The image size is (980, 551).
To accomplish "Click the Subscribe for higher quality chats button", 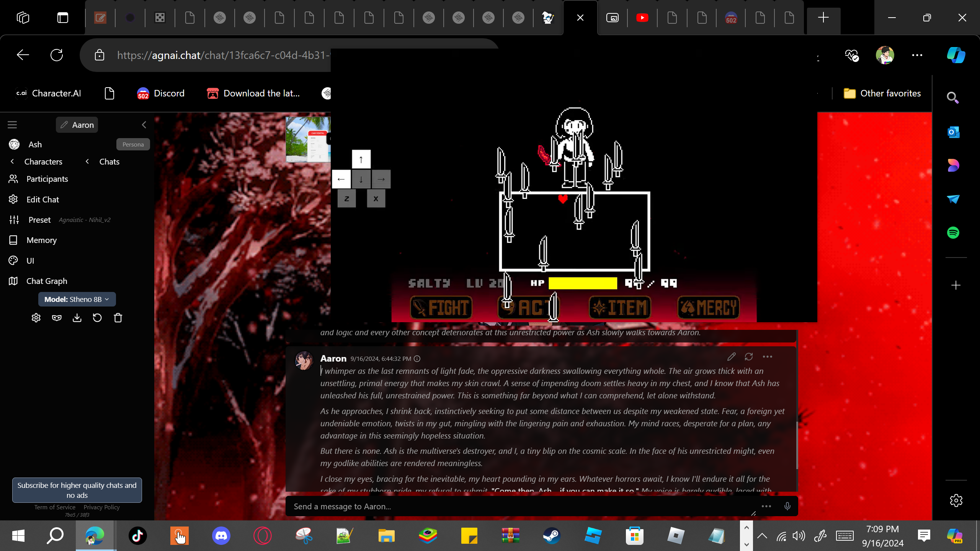I will tap(77, 490).
